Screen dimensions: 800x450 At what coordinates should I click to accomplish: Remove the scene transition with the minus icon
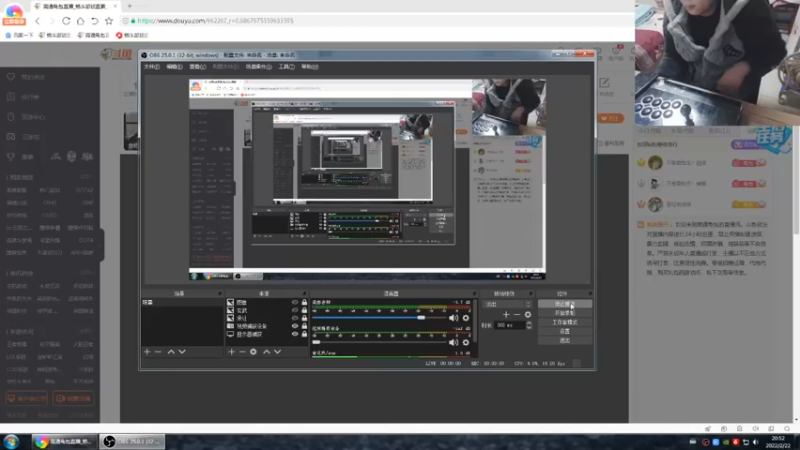(x=517, y=315)
